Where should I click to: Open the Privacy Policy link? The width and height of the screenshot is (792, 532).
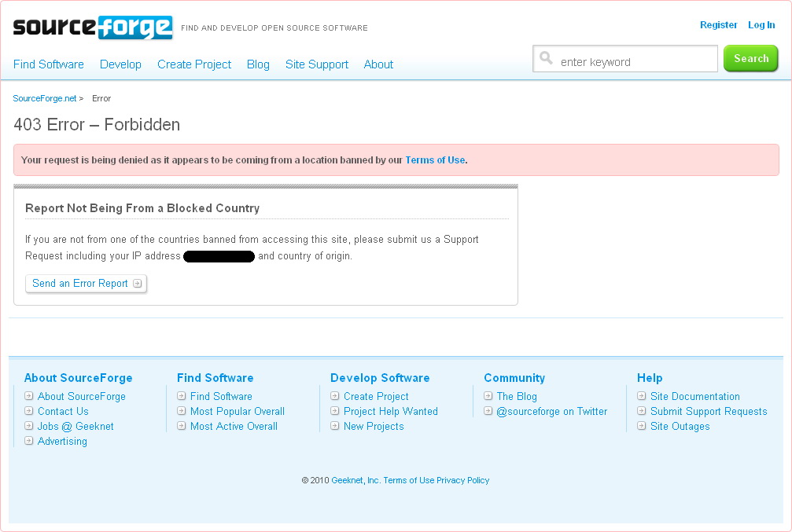coord(462,480)
